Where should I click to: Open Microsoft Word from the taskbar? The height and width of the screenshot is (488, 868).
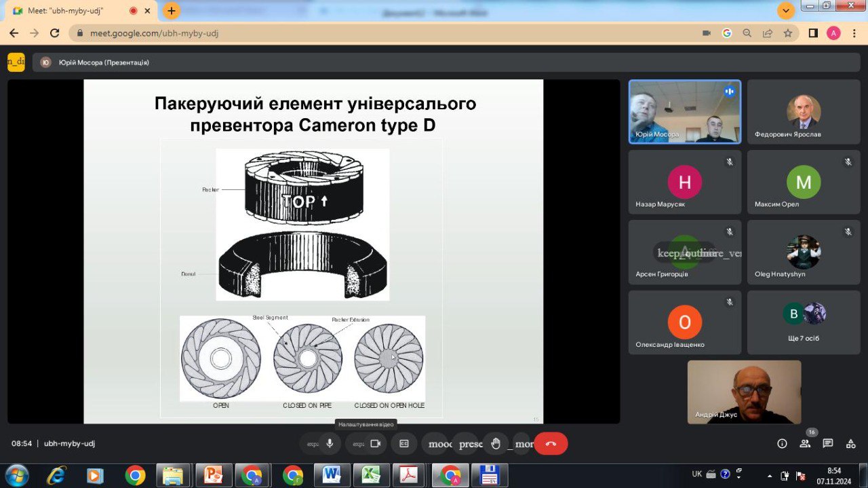(x=332, y=475)
